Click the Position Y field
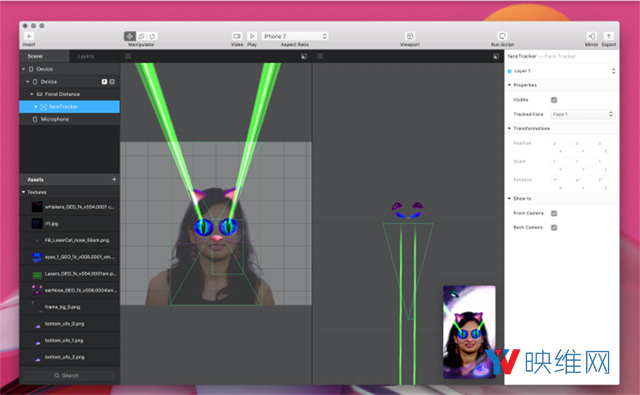The image size is (640, 395). pos(583,143)
